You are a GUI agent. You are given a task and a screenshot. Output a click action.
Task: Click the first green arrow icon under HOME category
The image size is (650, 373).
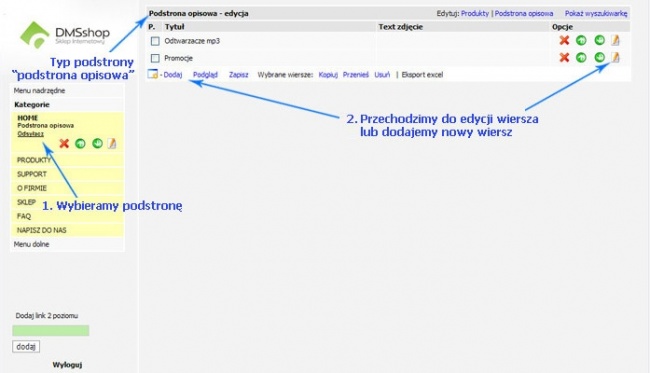[x=80, y=143]
